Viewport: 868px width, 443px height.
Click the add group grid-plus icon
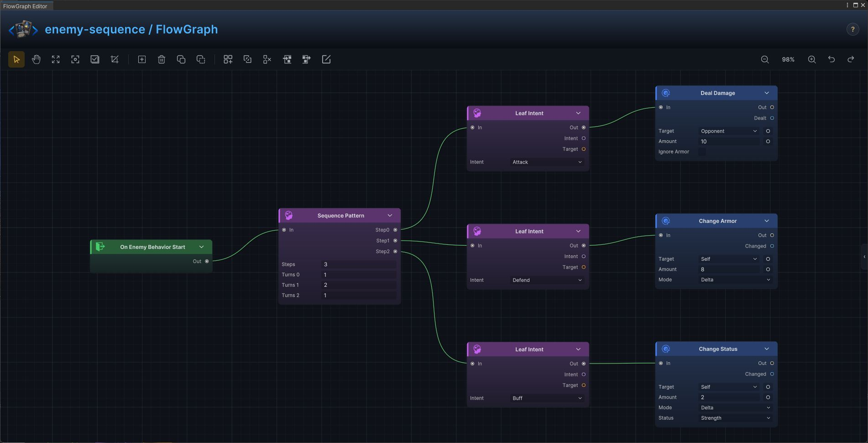click(228, 59)
